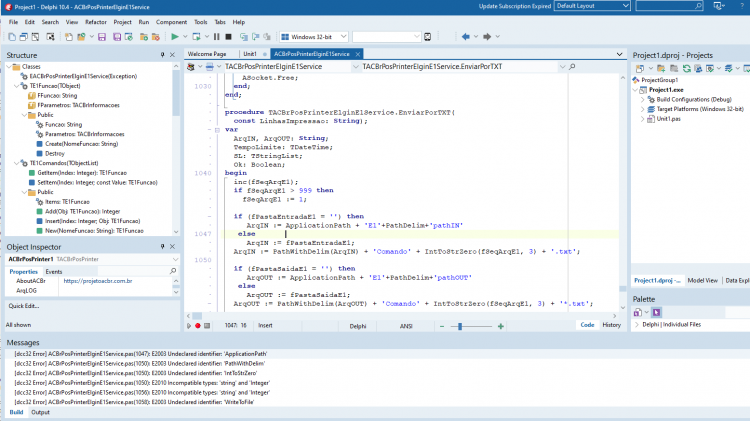Viewport: 750px width, 421px height.
Task: Open the EnviarPorTXT method combo dropdown
Action: pos(562,66)
